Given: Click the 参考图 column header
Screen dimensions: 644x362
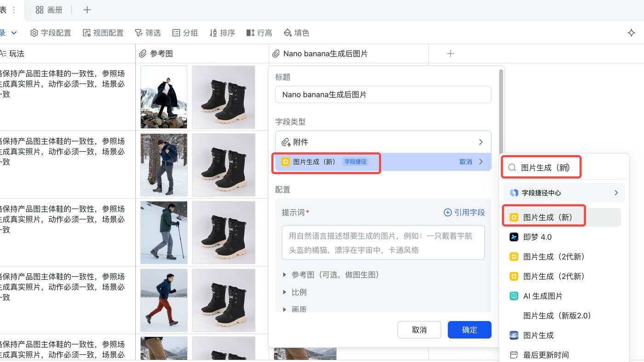Looking at the screenshot, I should [202, 53].
